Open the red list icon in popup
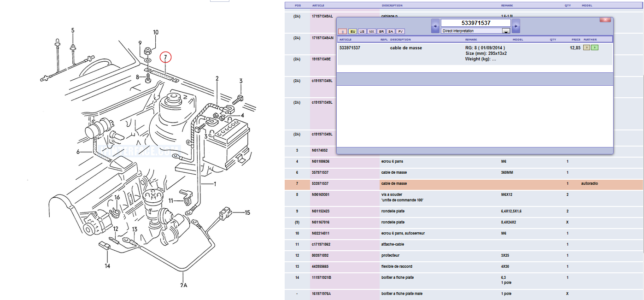Viewport: 644px width, 300px height. (342, 31)
